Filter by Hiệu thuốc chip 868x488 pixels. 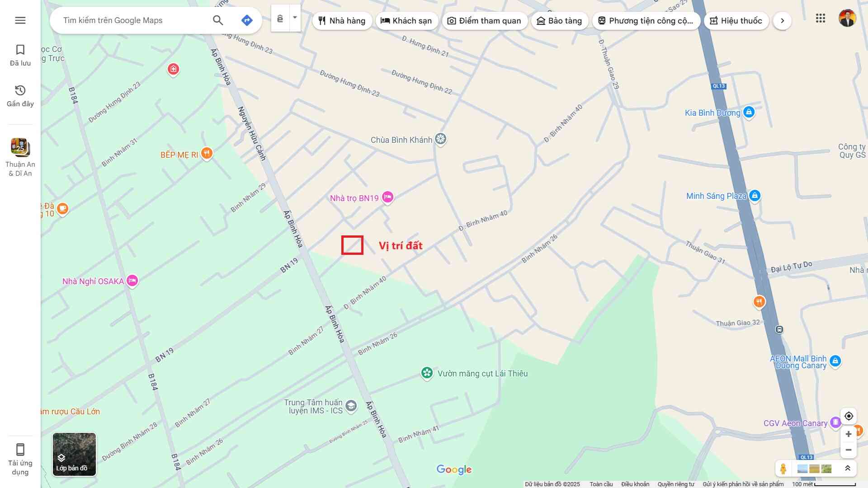point(736,21)
